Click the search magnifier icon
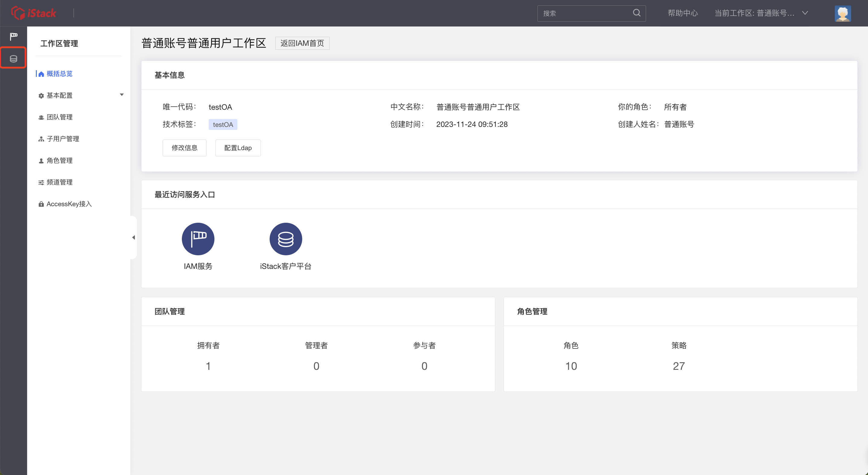The width and height of the screenshot is (868, 475). [636, 13]
